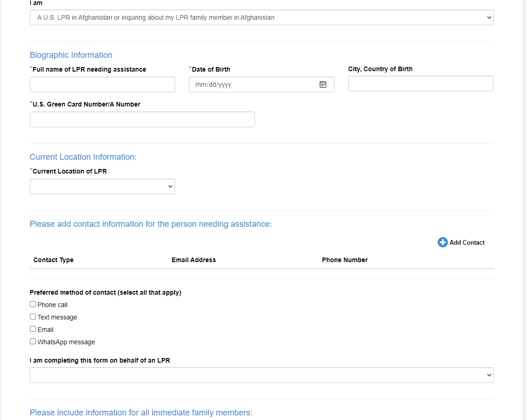This screenshot has height=420, width=527.
Task: Tick the Email contact method checkbox
Action: coord(33,329)
